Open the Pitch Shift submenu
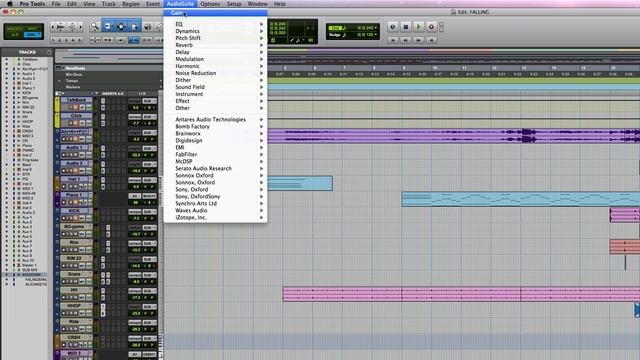 pos(216,38)
